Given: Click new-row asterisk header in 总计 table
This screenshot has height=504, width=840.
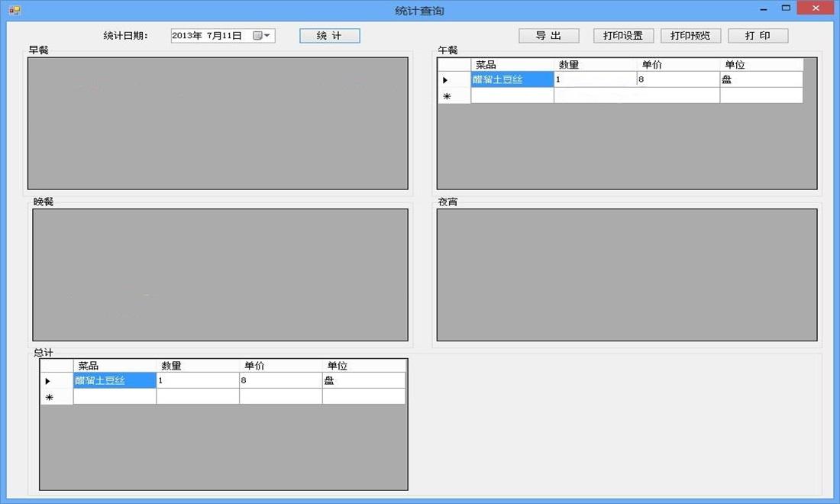Looking at the screenshot, I should point(57,397).
